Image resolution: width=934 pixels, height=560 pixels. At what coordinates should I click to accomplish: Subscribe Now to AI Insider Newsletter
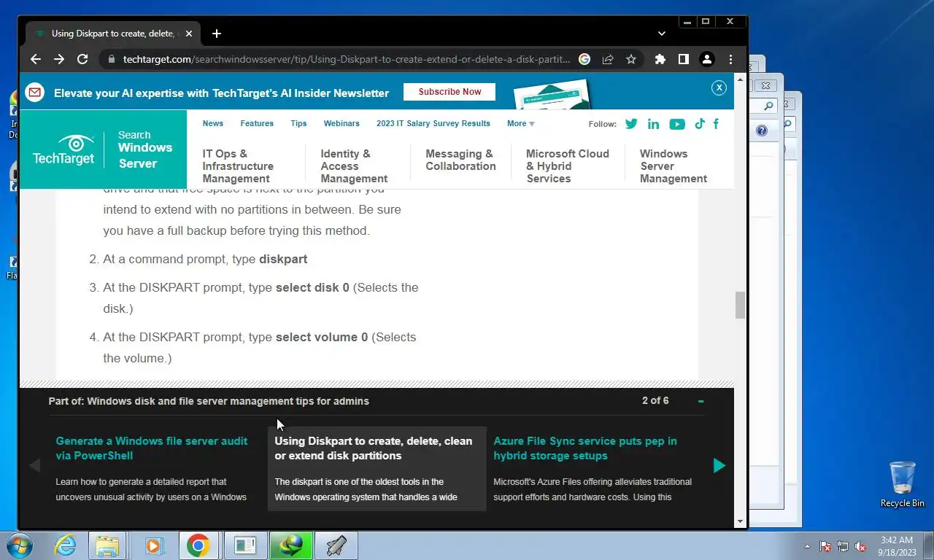click(449, 92)
